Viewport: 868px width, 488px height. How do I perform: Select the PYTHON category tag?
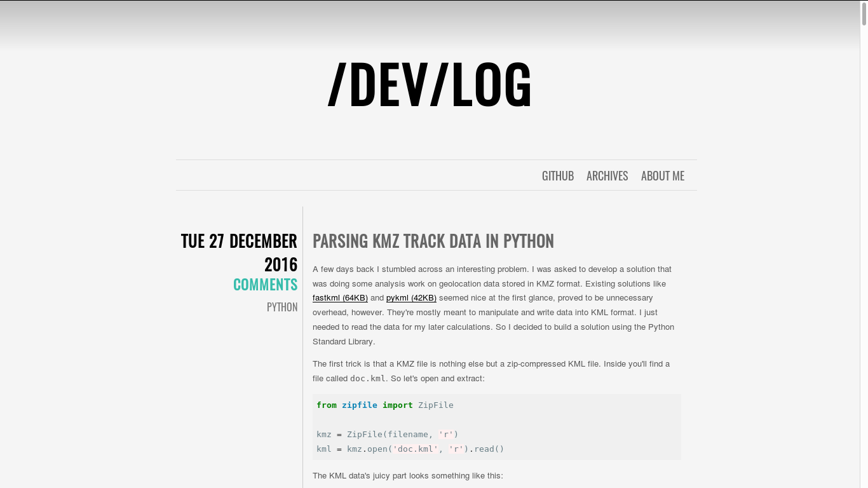pos(282,307)
